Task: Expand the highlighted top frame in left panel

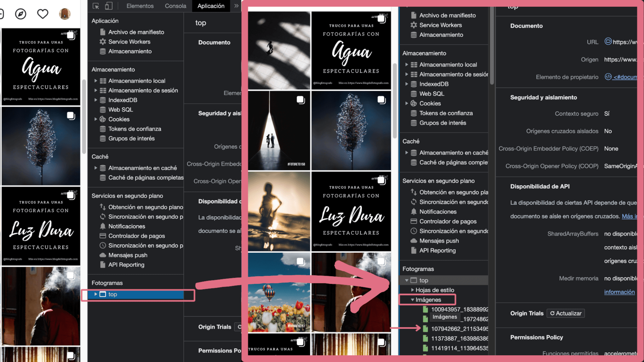Action: click(x=96, y=294)
